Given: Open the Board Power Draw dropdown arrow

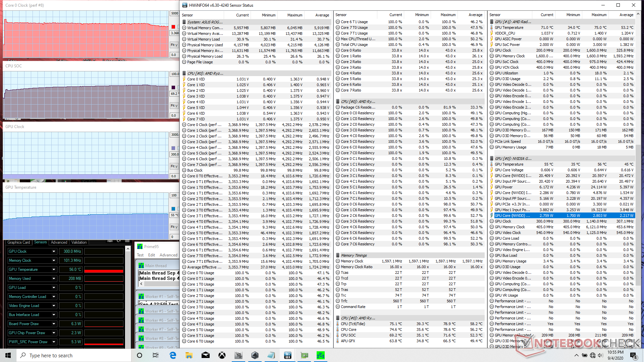Looking at the screenshot, I should (54, 324).
